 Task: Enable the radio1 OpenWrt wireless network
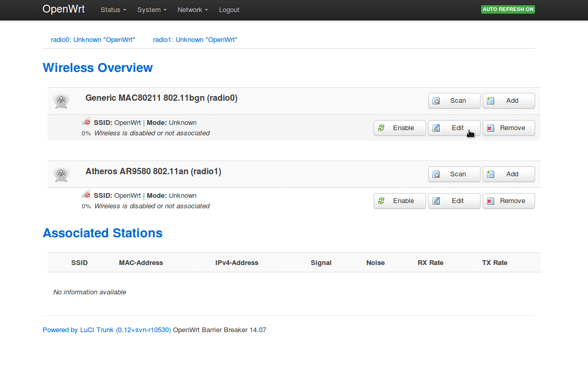click(x=399, y=201)
